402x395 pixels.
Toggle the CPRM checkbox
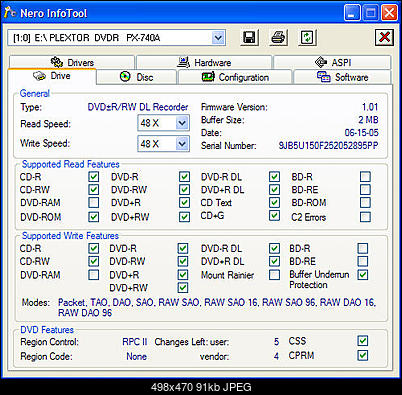click(363, 355)
